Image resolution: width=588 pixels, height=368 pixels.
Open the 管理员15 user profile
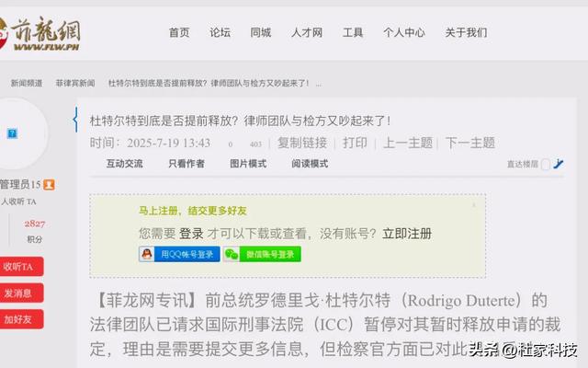pyautogui.click(x=20, y=184)
